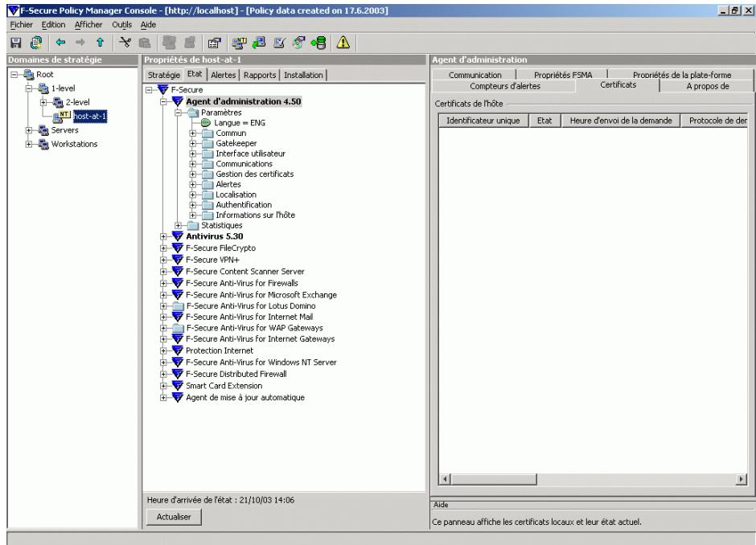Click the NT hosts autodiscover icon

coord(239,43)
